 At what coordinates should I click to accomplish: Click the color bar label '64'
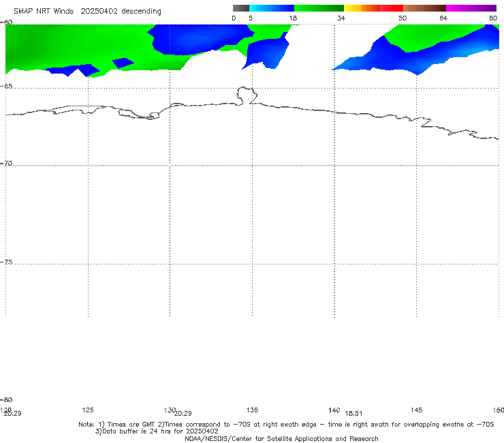click(443, 18)
